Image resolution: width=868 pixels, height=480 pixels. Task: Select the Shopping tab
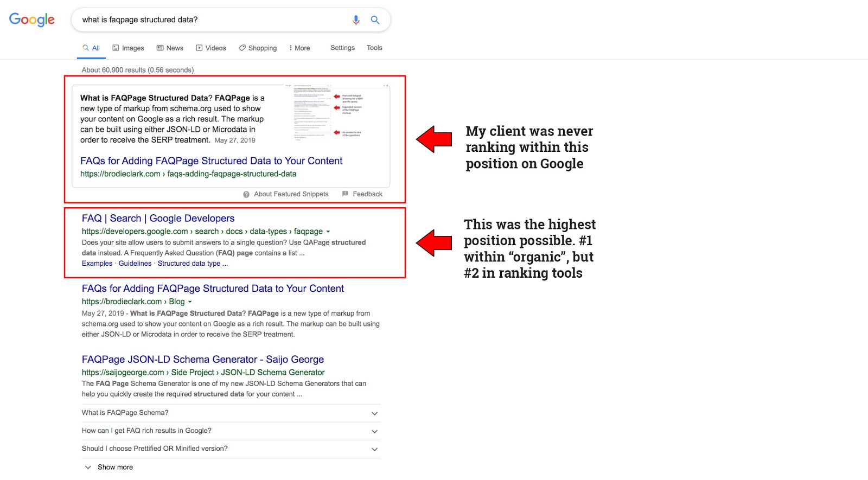click(x=258, y=48)
